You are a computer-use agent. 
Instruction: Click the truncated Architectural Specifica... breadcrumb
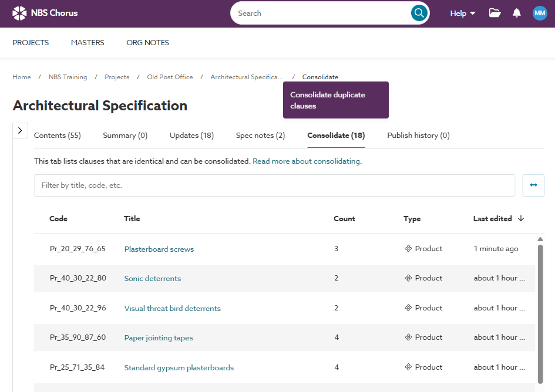[x=246, y=77]
